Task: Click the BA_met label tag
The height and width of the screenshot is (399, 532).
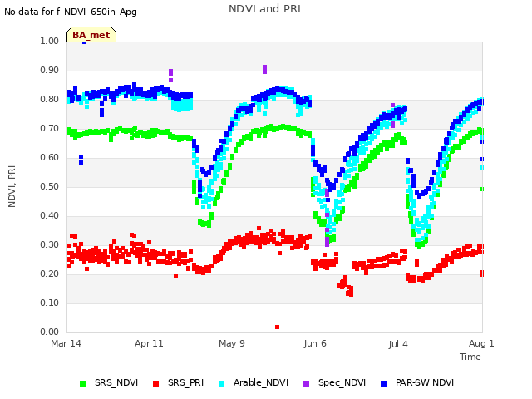Action: (91, 35)
